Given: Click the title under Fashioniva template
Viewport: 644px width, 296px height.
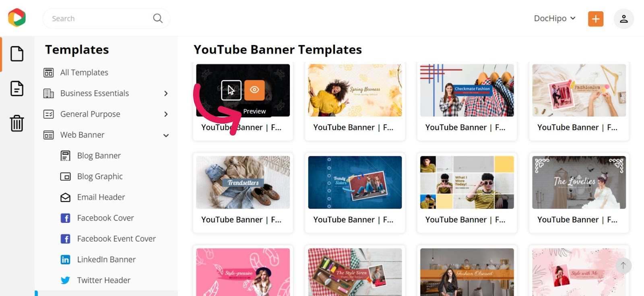Looking at the screenshot, I should 577,128.
